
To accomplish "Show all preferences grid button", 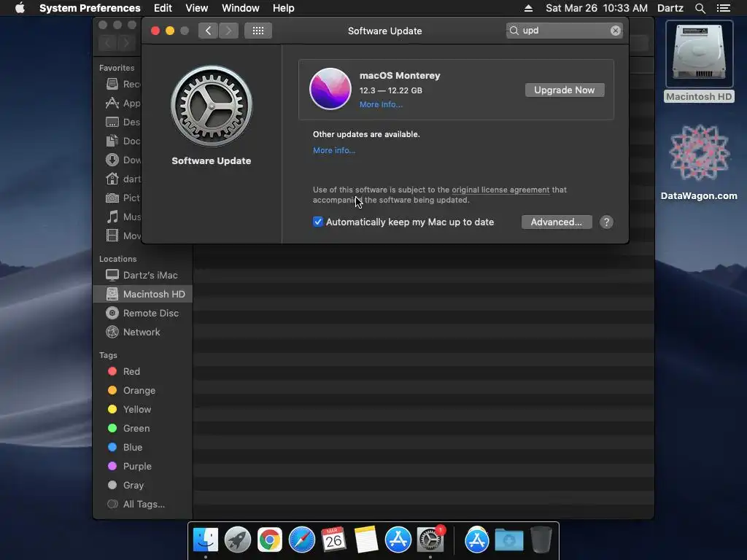I will (x=258, y=31).
